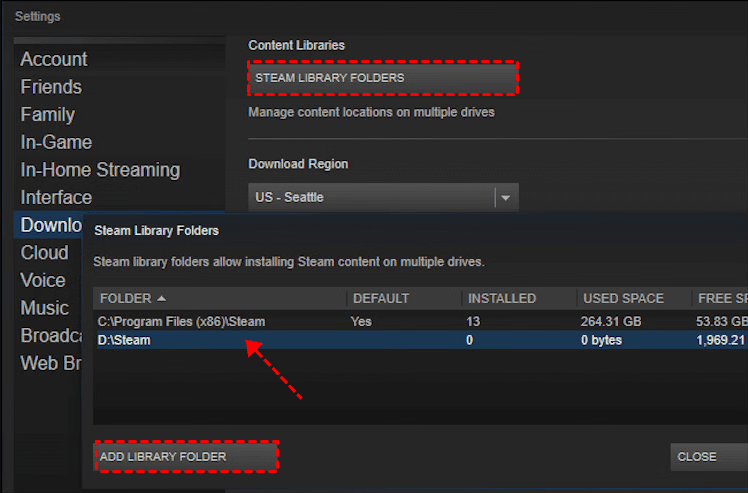Select the Interface settings category

[56, 197]
